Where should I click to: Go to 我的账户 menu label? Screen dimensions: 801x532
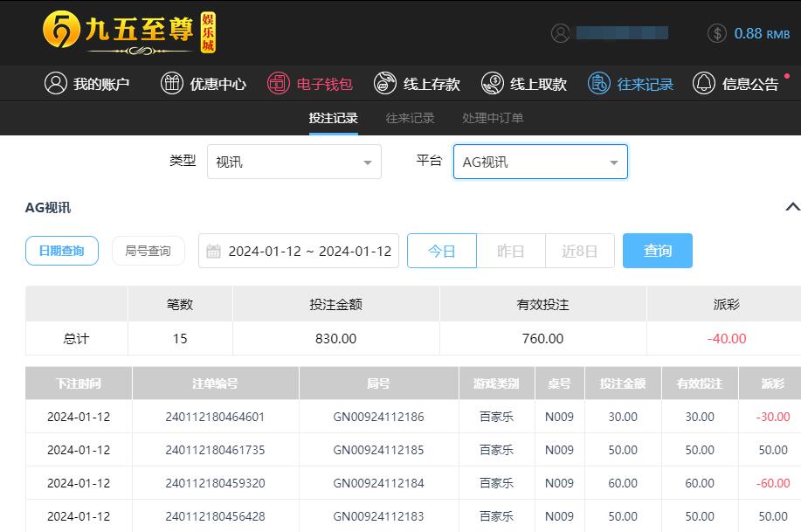point(101,84)
